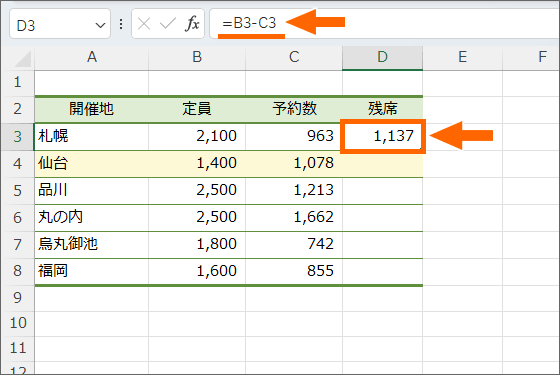Select row 6 header
This screenshot has width=560, height=375.
tap(18, 218)
